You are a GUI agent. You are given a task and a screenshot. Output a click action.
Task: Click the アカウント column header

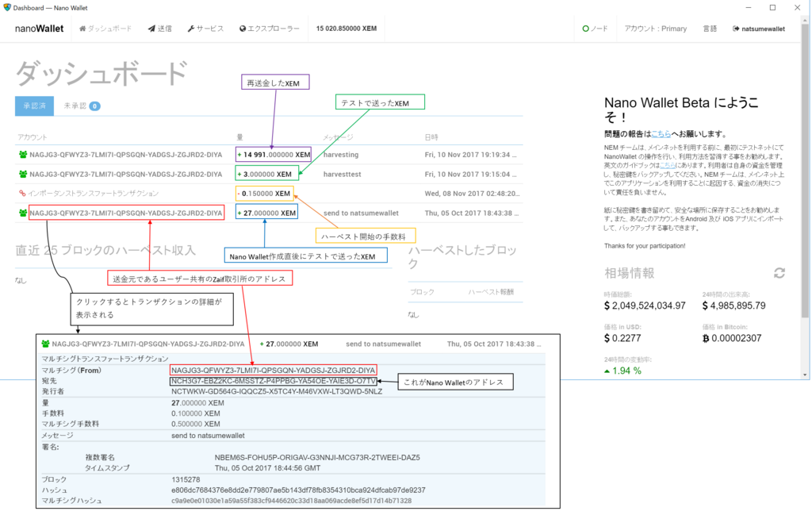pyautogui.click(x=32, y=136)
